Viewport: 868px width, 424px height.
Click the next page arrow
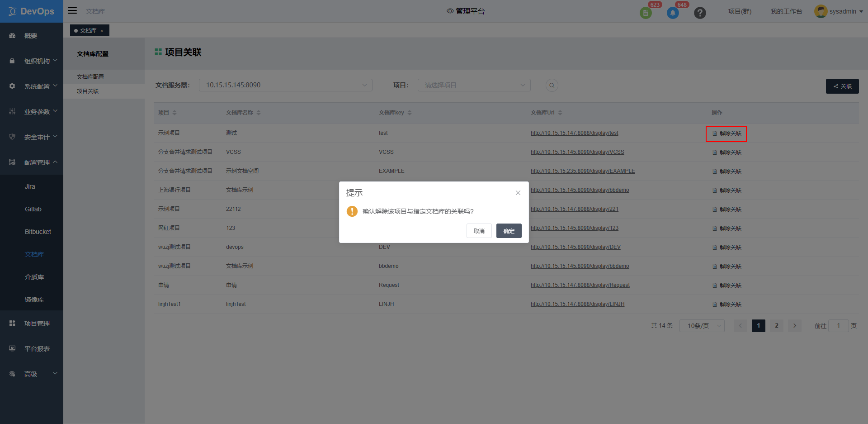[795, 326]
